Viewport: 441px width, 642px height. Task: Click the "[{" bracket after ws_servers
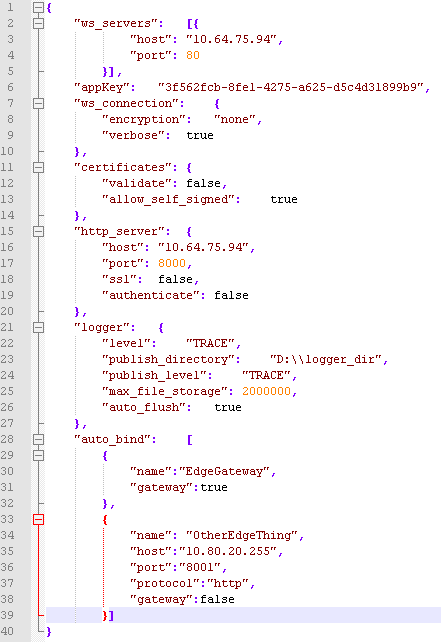pos(193,23)
